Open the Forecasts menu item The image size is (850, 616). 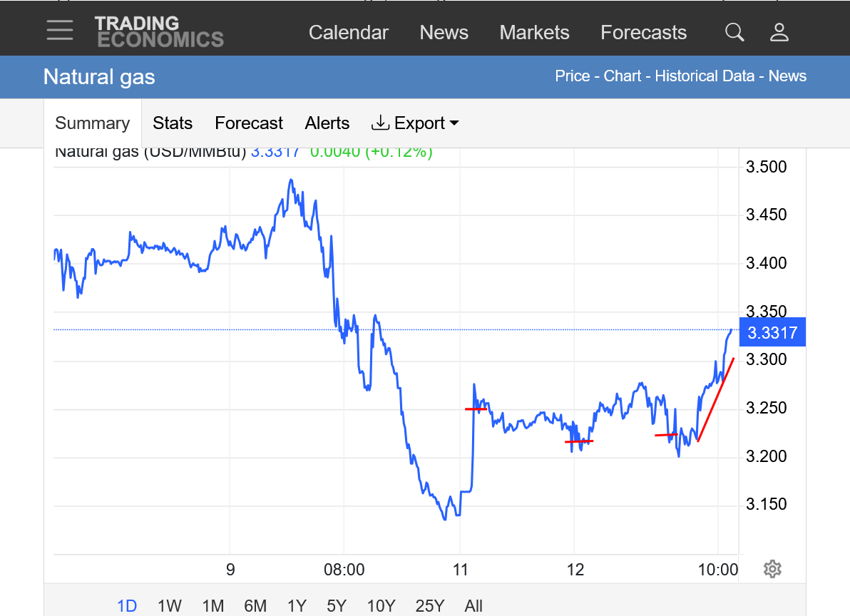(x=643, y=33)
